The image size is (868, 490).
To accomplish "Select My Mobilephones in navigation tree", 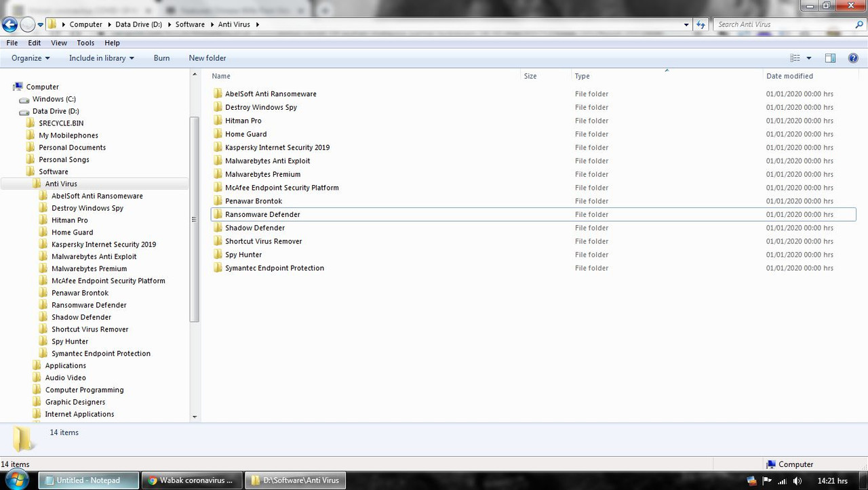I will click(68, 136).
